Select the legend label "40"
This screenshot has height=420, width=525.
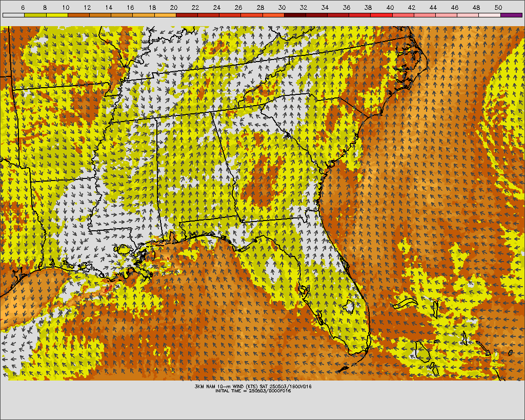coord(390,7)
